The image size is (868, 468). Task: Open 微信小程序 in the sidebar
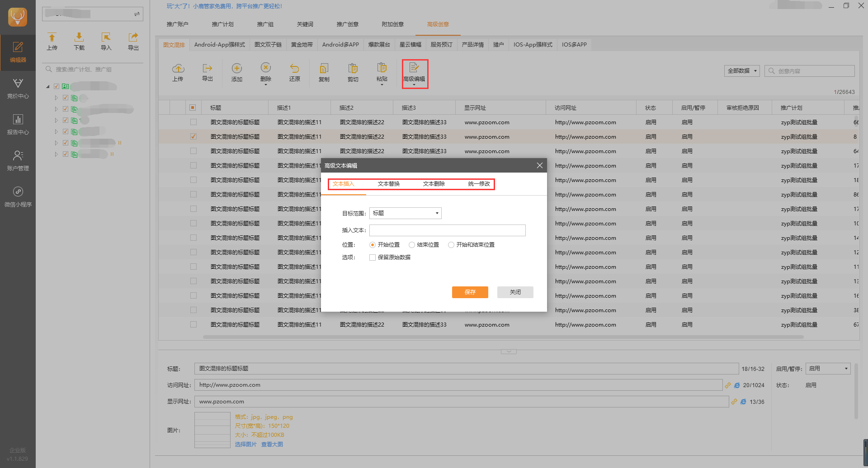(18, 197)
